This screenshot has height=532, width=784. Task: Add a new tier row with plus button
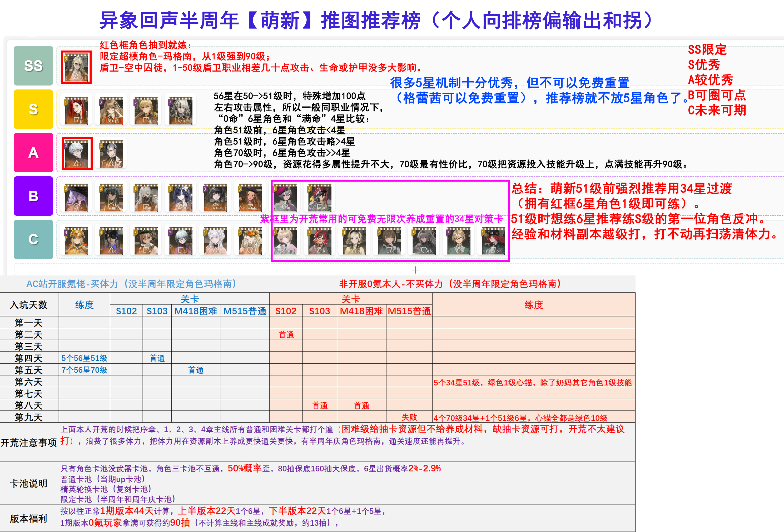(415, 270)
